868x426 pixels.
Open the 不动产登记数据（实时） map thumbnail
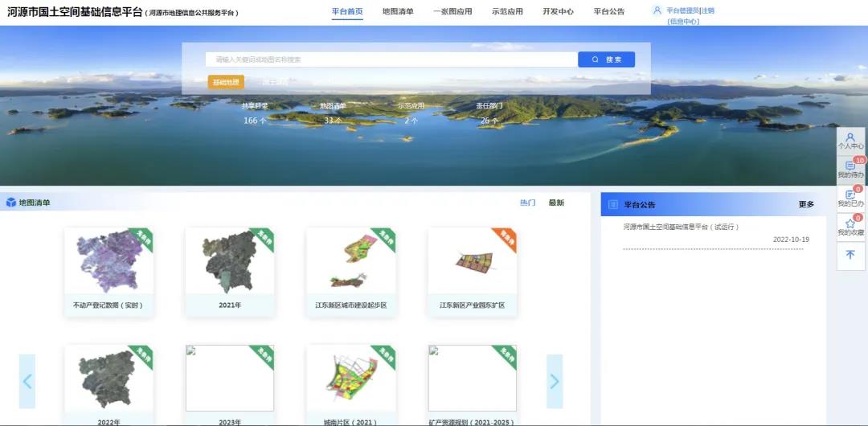pos(109,261)
